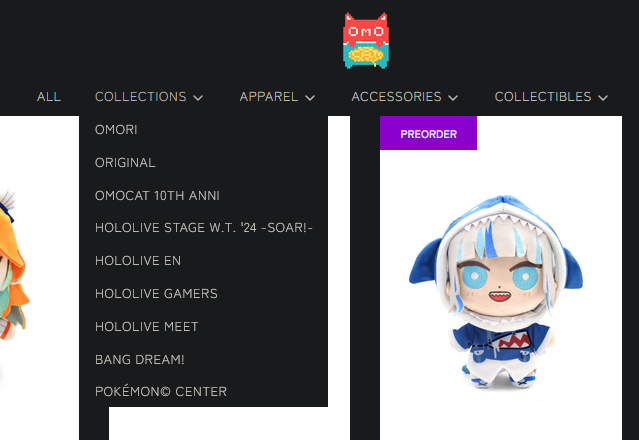Image resolution: width=639 pixels, height=440 pixels.
Task: Expand the APPAREL dropdown
Action: coord(277,97)
